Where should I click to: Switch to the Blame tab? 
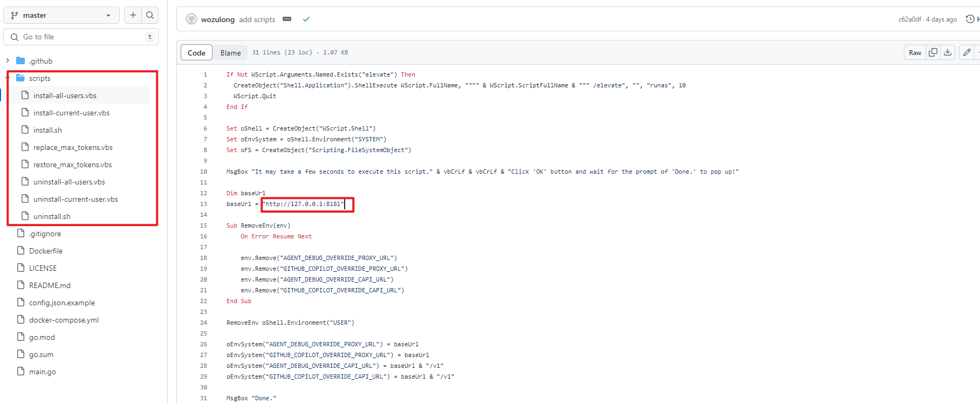230,52
